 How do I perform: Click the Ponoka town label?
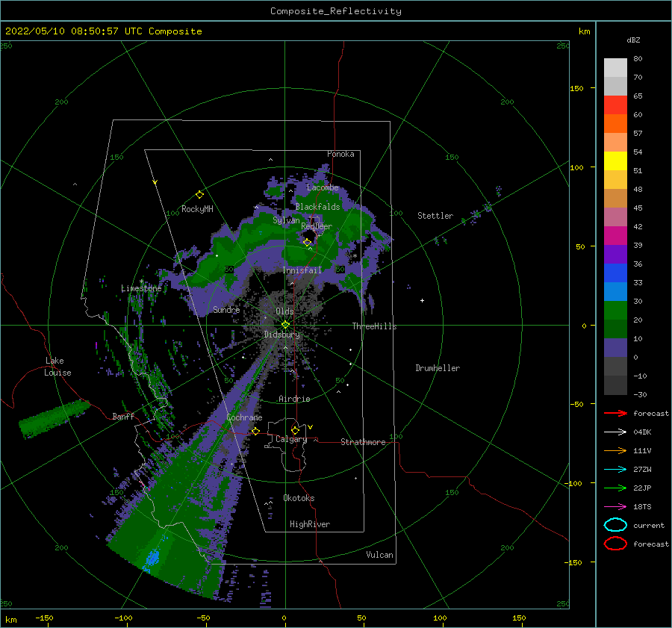[340, 154]
